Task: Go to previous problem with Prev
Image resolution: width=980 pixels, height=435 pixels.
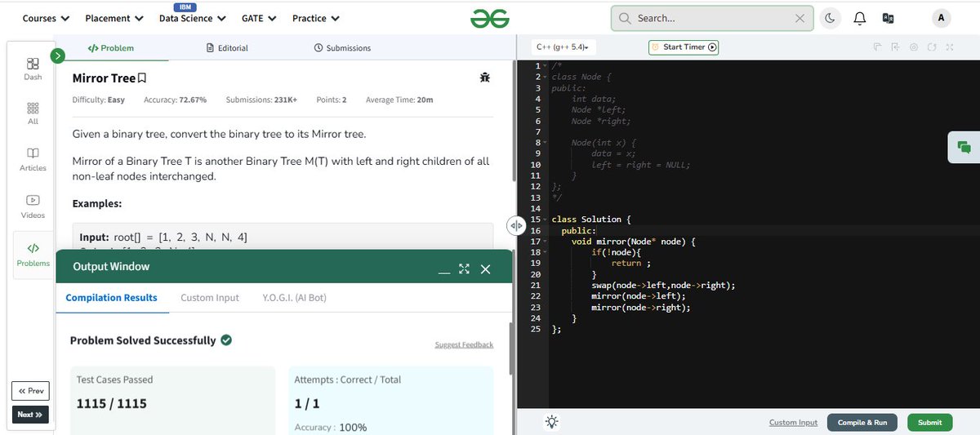Action: point(30,391)
